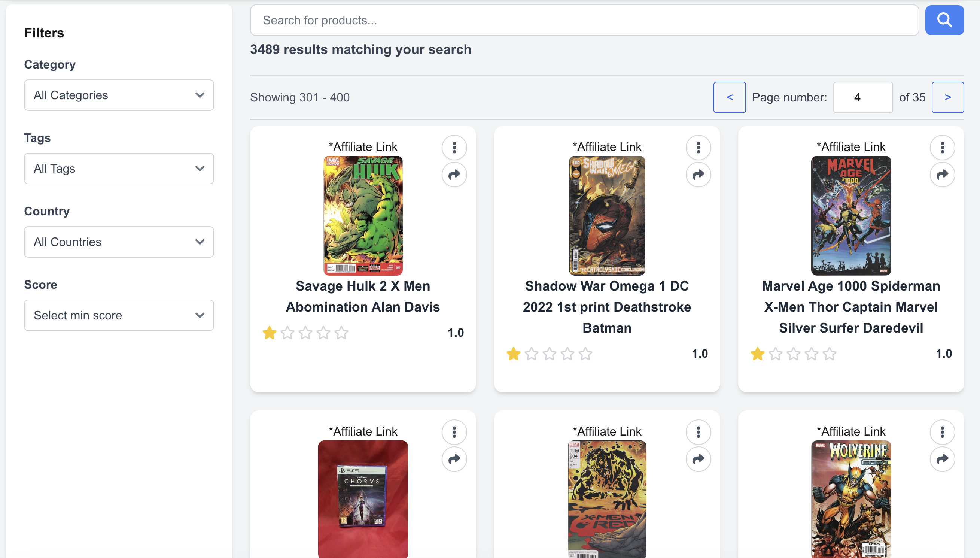Viewport: 980px width, 558px height.
Task: Share the Savage Hulk 2 product
Action: point(454,175)
